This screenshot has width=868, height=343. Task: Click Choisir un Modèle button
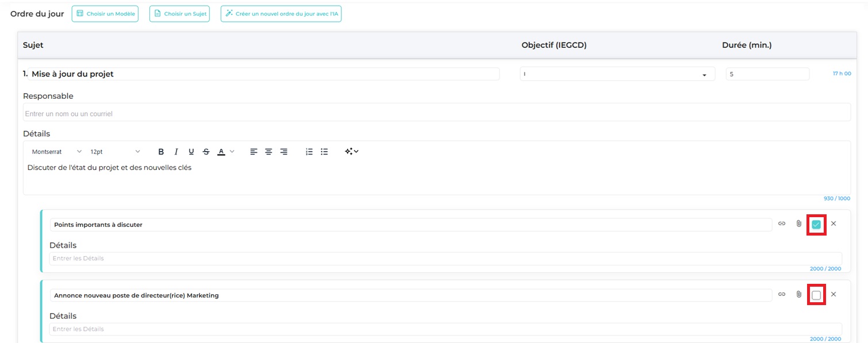(x=105, y=14)
